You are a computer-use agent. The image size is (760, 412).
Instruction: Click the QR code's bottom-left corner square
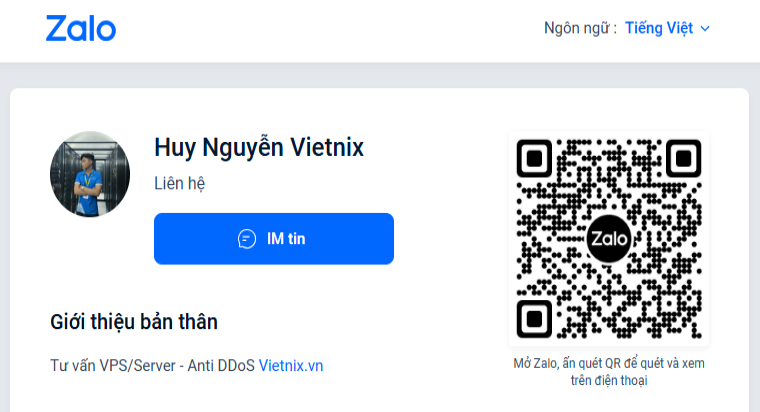[x=535, y=319]
